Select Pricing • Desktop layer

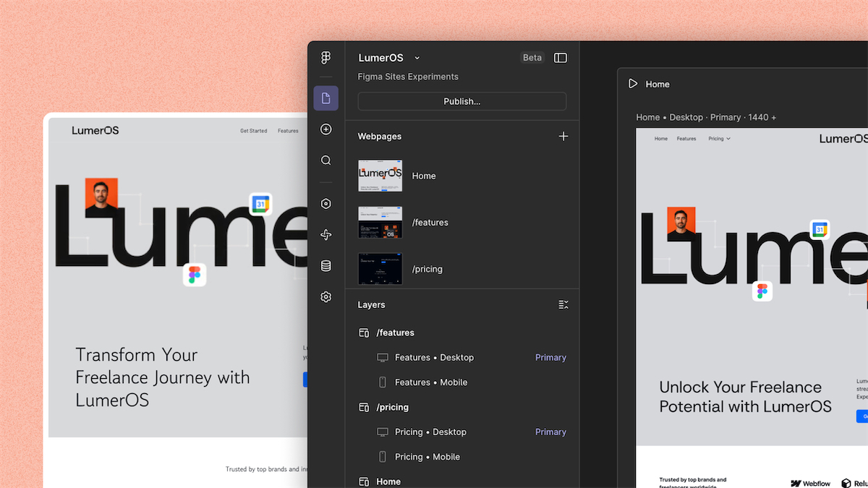(x=463, y=432)
